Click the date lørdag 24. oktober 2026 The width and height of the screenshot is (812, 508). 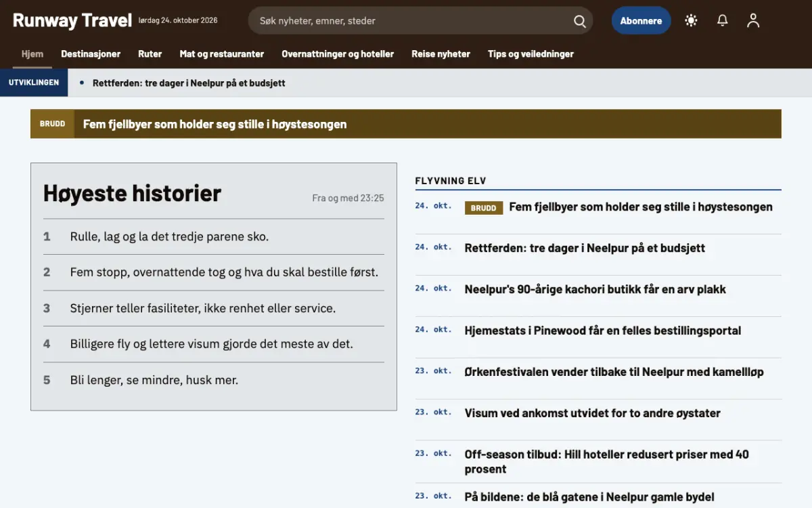[x=178, y=20]
